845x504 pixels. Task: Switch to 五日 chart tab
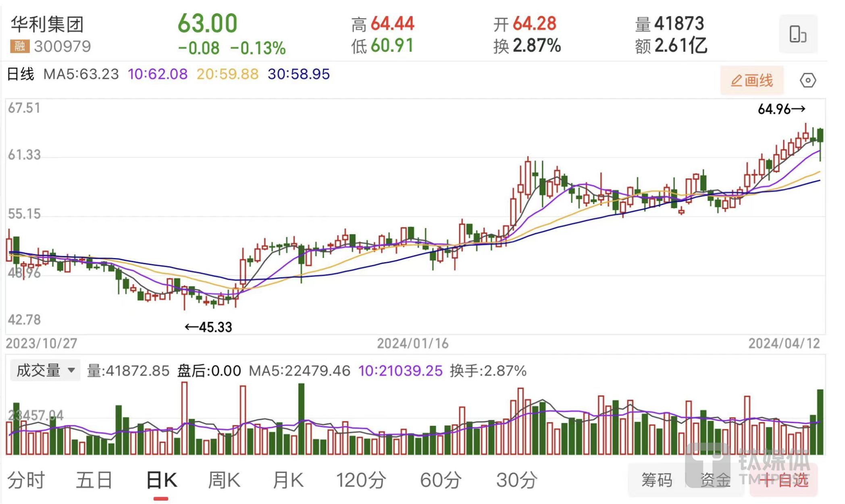(x=94, y=480)
